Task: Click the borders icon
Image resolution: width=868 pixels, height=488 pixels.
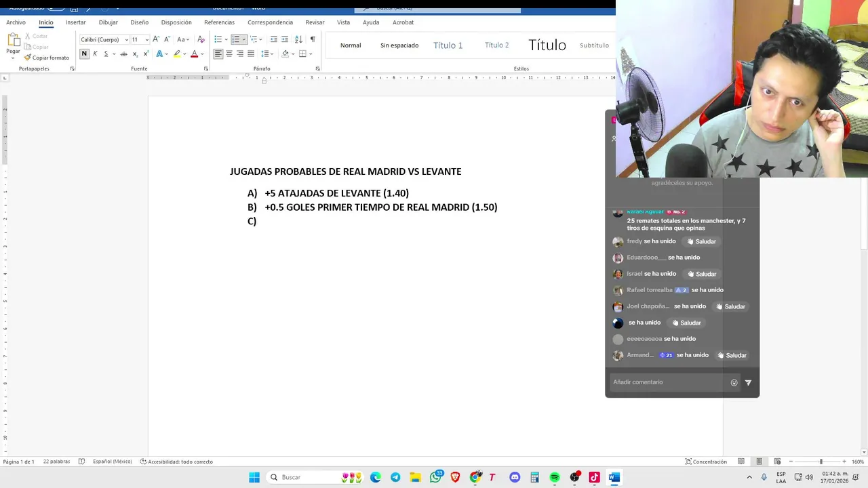Action: (302, 54)
